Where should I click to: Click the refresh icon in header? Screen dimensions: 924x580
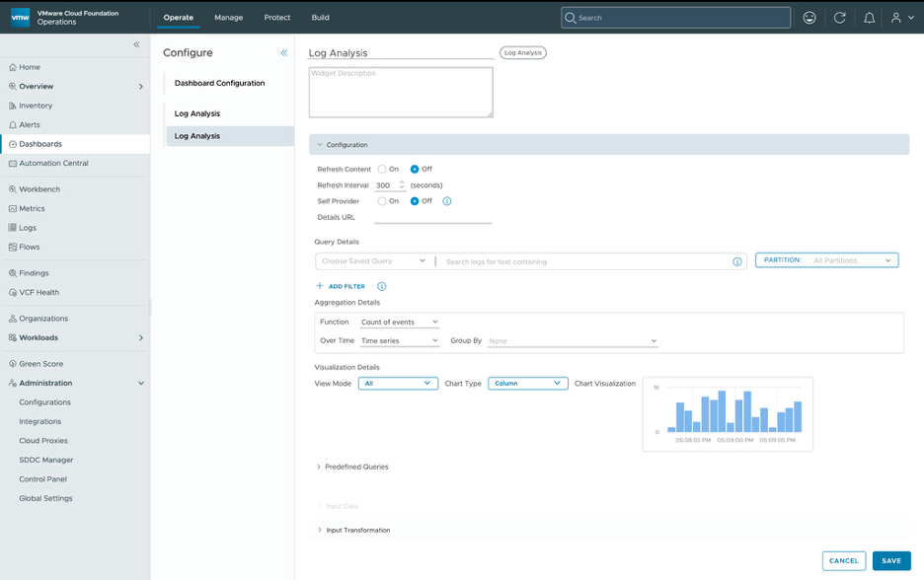coord(840,18)
